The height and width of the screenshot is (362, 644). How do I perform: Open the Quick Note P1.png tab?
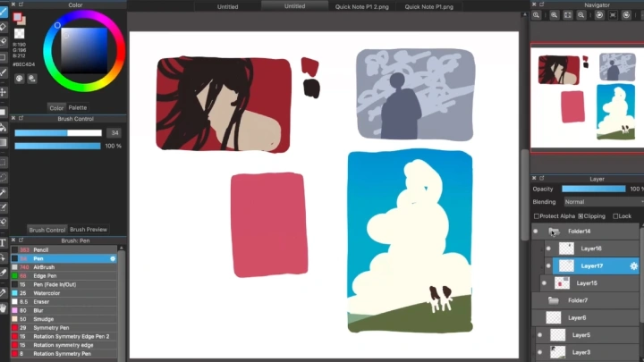tap(428, 6)
